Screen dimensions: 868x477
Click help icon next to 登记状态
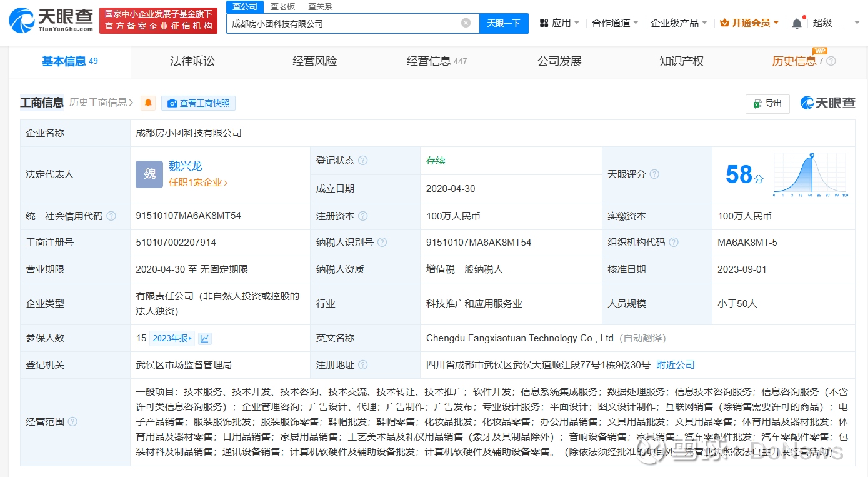pyautogui.click(x=363, y=161)
